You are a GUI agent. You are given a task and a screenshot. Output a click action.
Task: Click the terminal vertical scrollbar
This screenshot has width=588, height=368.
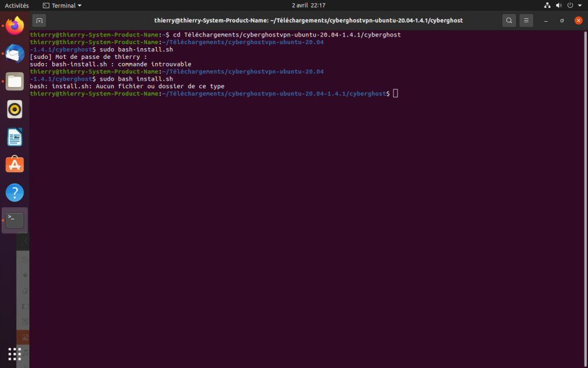586,199
